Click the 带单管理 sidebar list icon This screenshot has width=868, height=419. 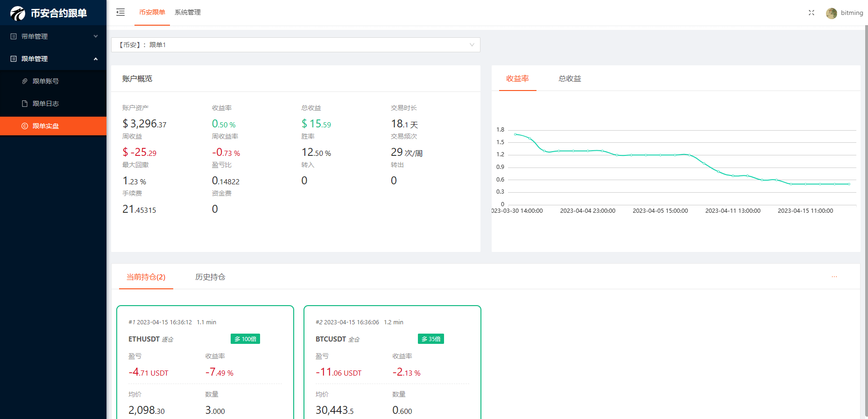tap(14, 36)
